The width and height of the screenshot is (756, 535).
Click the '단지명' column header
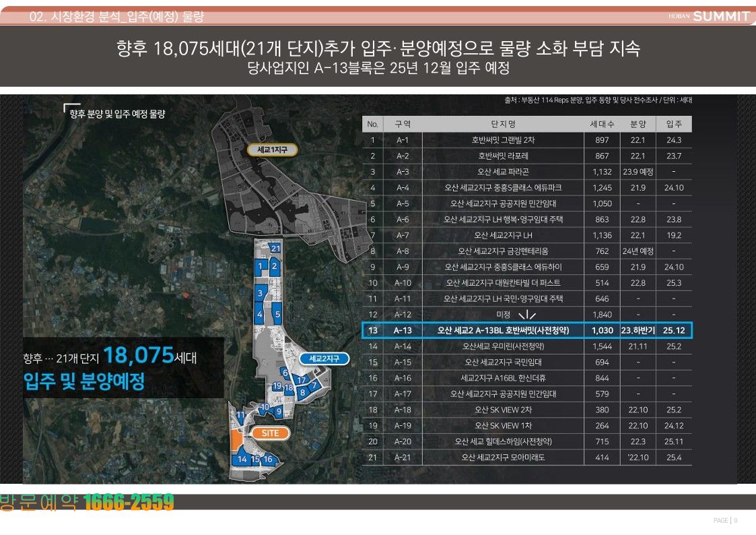point(503,124)
